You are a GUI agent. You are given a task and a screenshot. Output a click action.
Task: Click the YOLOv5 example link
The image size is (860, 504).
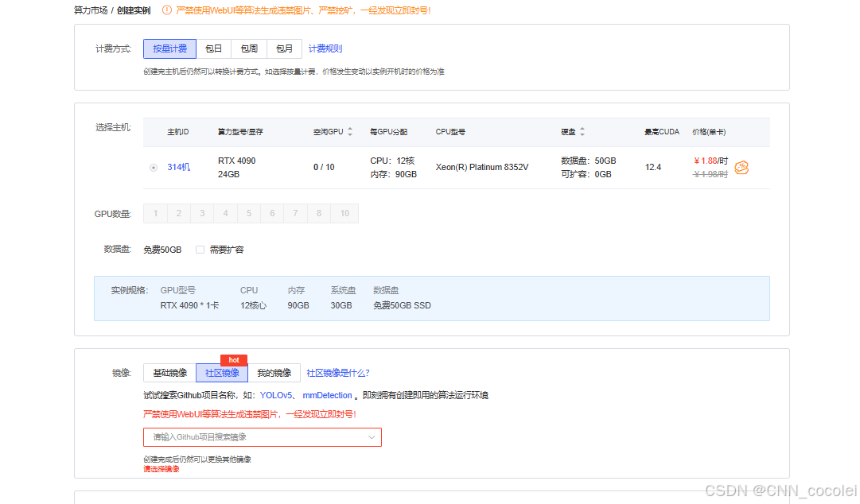point(275,395)
